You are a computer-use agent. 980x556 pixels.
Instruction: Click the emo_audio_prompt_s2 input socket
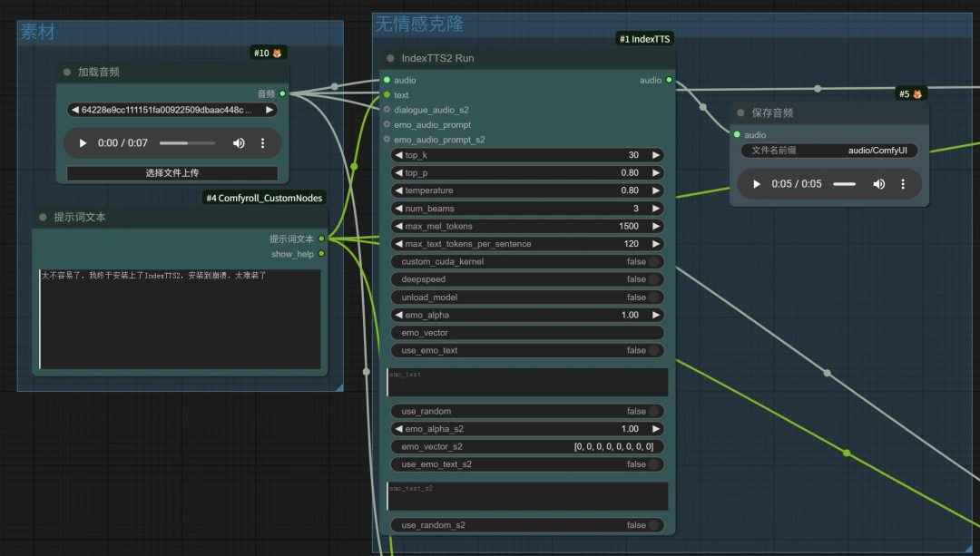point(387,140)
